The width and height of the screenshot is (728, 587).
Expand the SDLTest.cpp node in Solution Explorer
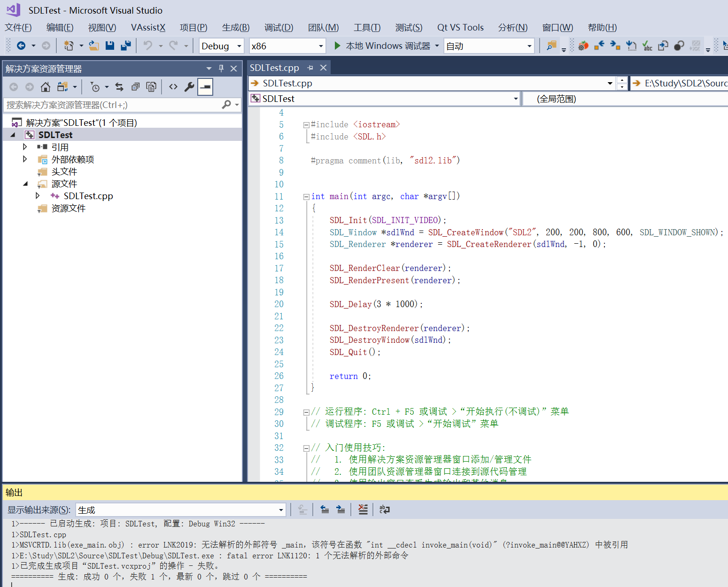(x=38, y=196)
